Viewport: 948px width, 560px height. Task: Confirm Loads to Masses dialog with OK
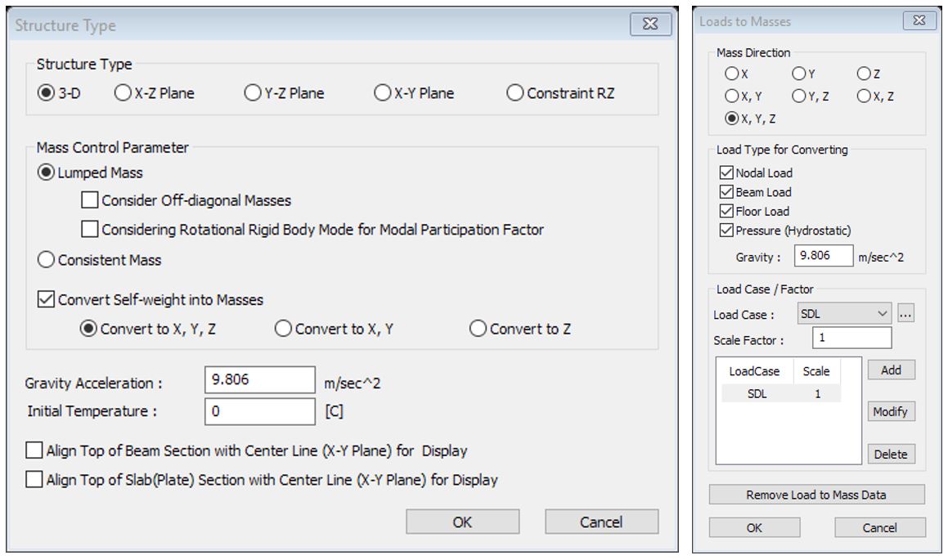(754, 527)
